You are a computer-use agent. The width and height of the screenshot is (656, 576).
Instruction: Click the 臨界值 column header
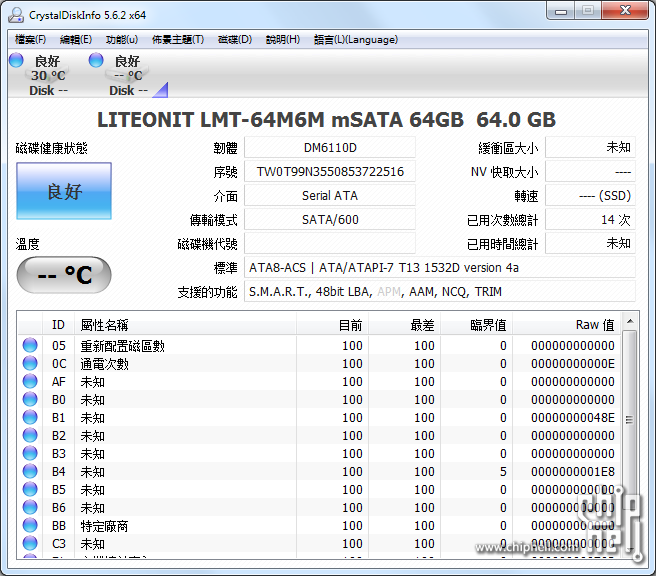coord(477,325)
